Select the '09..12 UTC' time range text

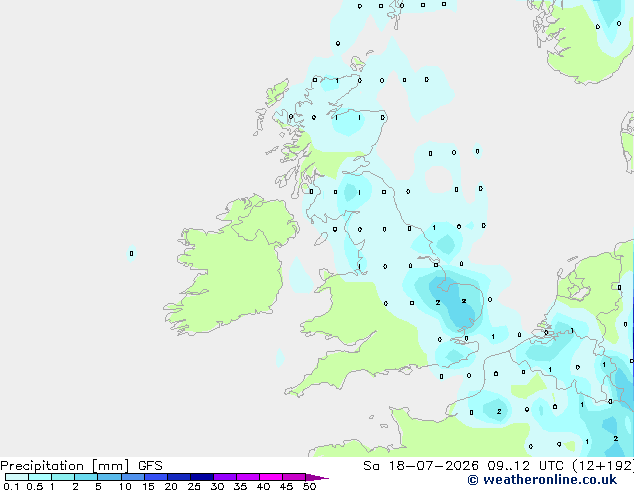[x=525, y=466]
